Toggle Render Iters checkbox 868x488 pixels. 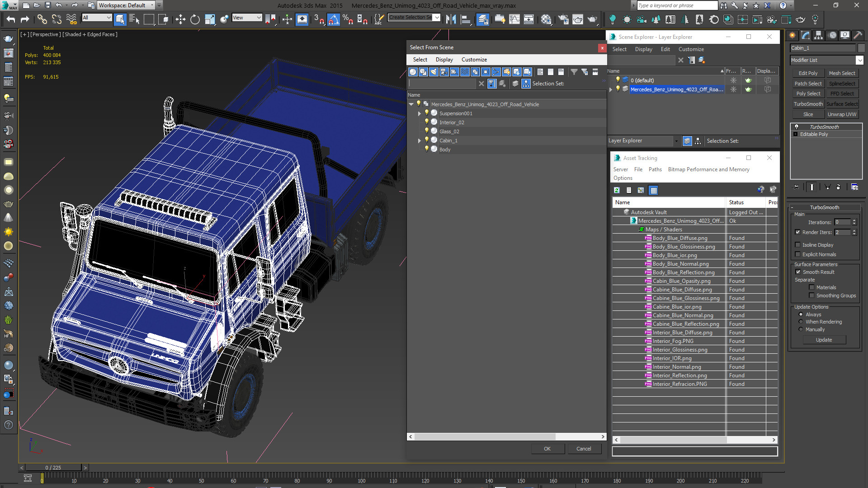tap(797, 232)
